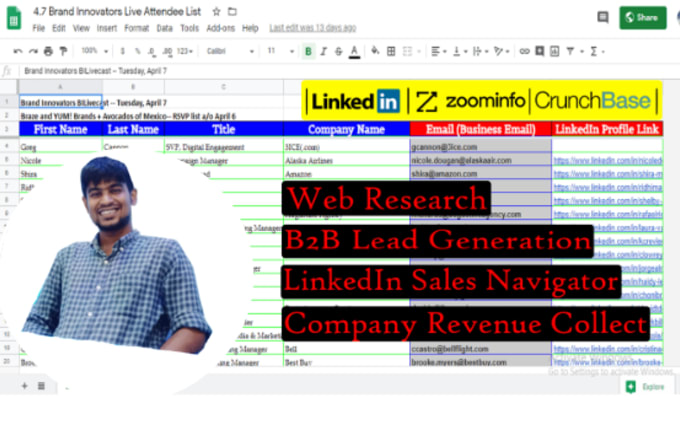This screenshot has height=425, width=680.
Task: Open the cell borders tool
Action: click(391, 51)
